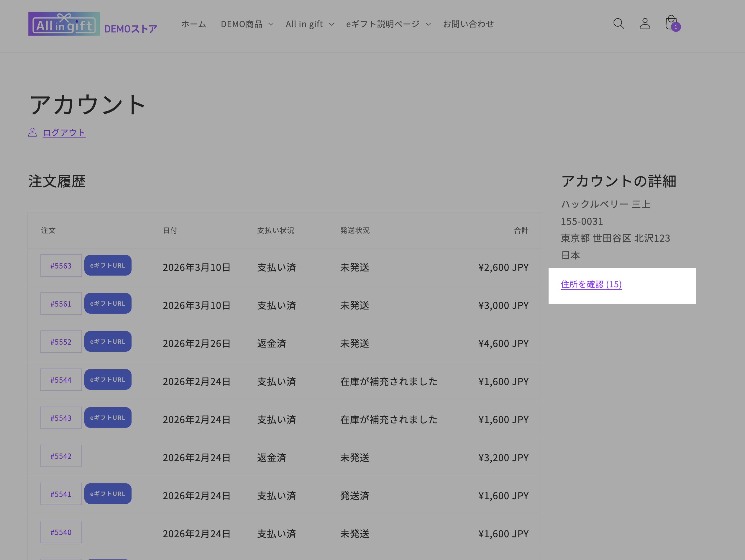The height and width of the screenshot is (560, 745).
Task: Open the search magnifier icon
Action: [618, 24]
